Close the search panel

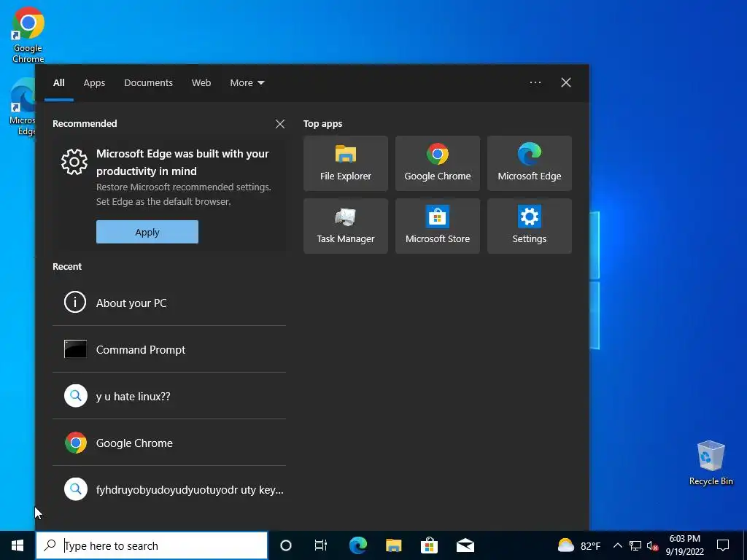[566, 82]
